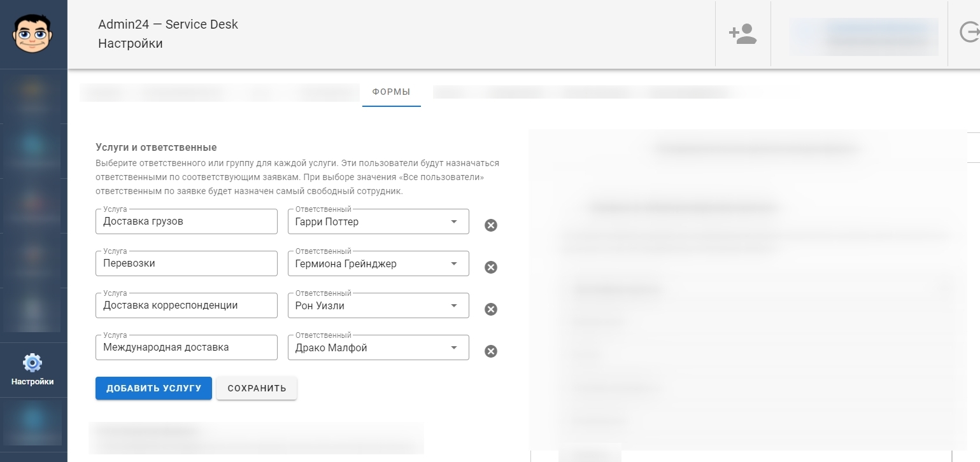The width and height of the screenshot is (980, 462).
Task: Remove the Доставка грузов service row
Action: [491, 225]
